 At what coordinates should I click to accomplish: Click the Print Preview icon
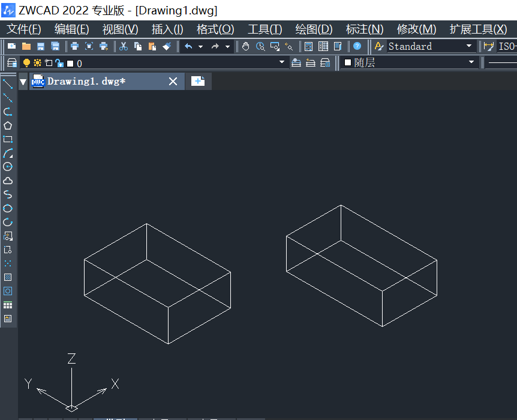click(x=89, y=46)
